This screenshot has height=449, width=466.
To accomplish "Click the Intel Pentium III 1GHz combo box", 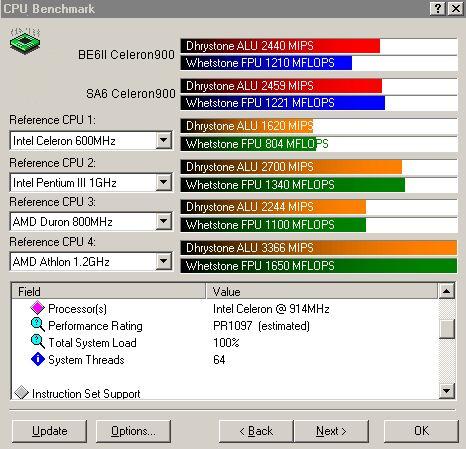I will click(x=91, y=182).
